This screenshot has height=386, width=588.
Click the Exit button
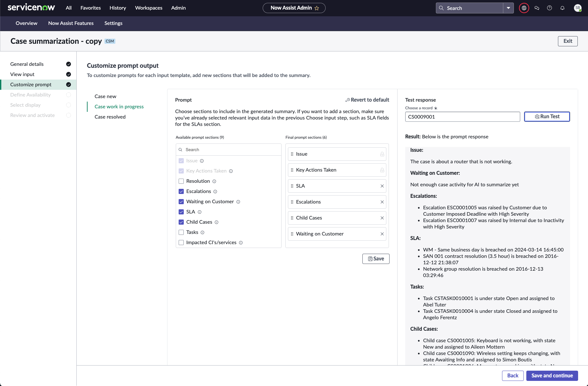pyautogui.click(x=568, y=41)
